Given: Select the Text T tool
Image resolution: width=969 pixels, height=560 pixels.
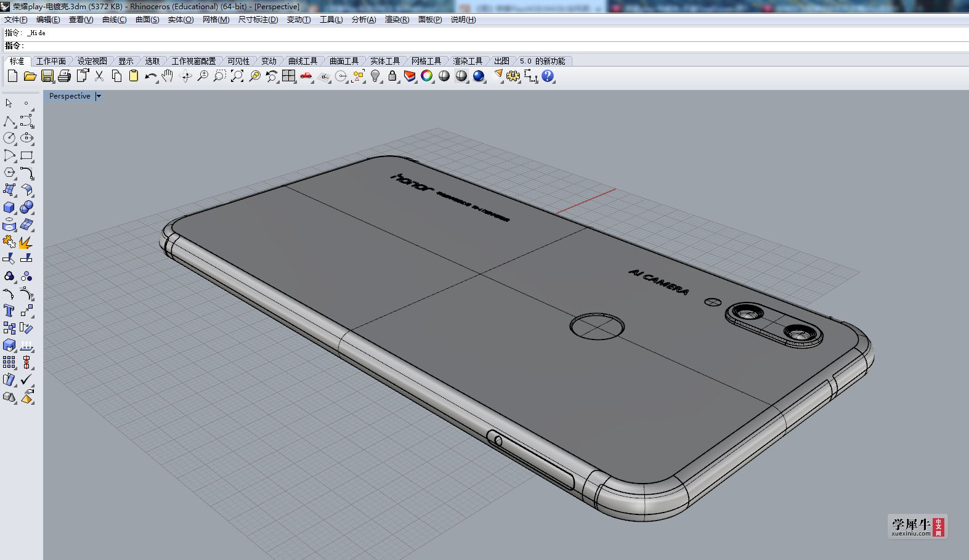Looking at the screenshot, I should click(x=9, y=310).
